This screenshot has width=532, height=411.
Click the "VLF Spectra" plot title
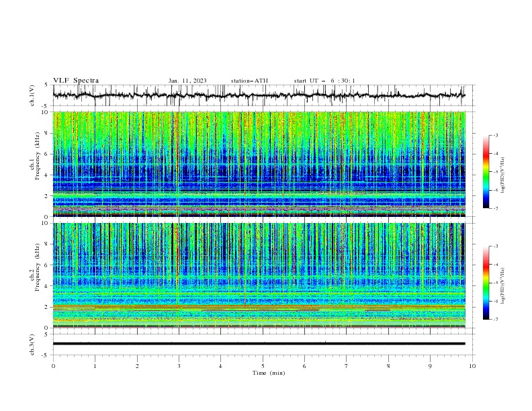click(x=76, y=81)
